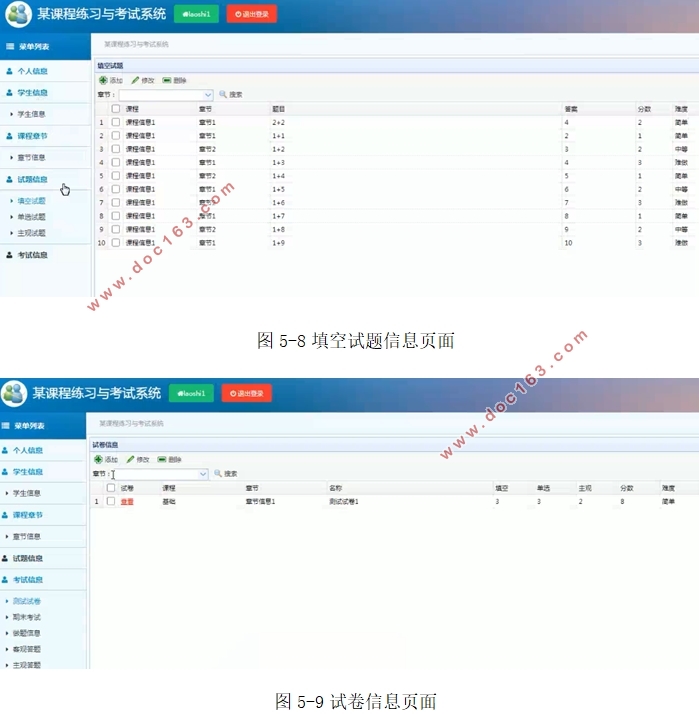Click the 名称 column header in 试卷信息 table
This screenshot has height=714, width=699.
tap(336, 488)
